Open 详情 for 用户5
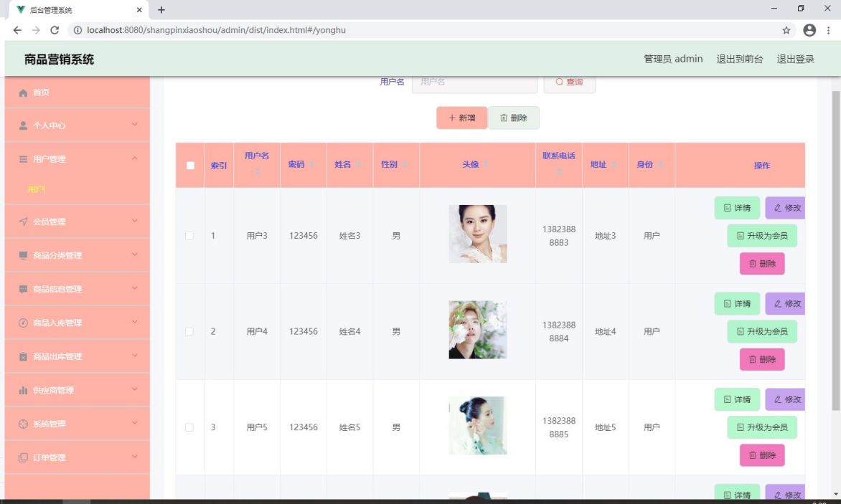This screenshot has width=841, height=504. tap(737, 399)
